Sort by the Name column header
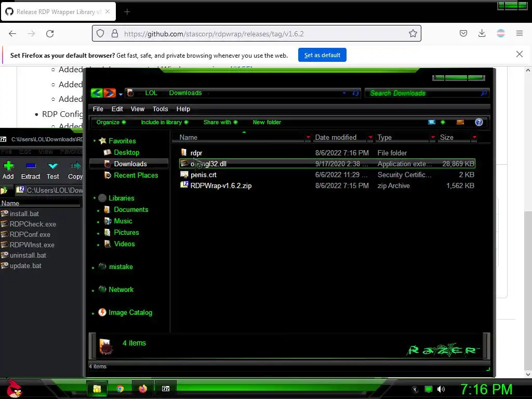Screen dimensions: 532x399 pos(188,137)
